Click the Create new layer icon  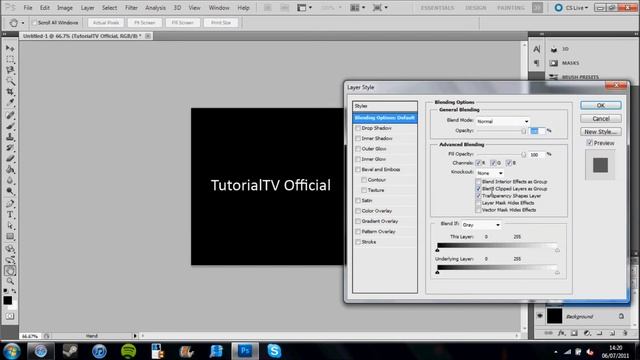pyautogui.click(x=612, y=333)
